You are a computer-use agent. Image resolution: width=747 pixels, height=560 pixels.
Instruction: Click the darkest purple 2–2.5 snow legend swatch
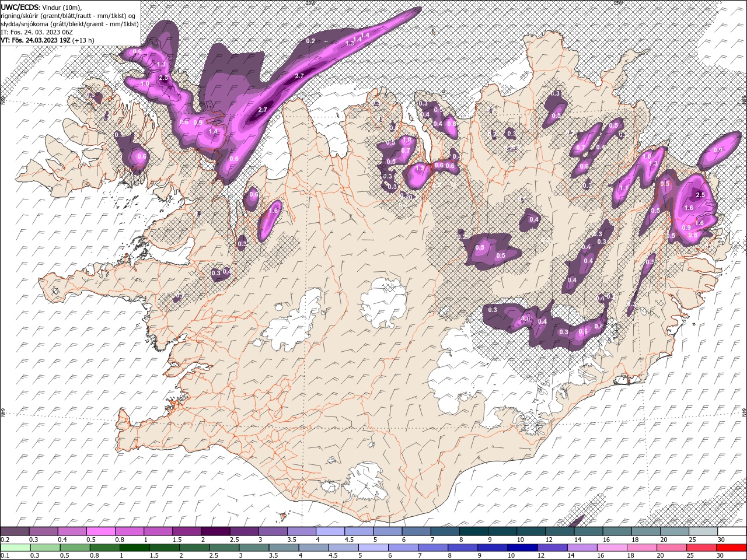coord(215,531)
